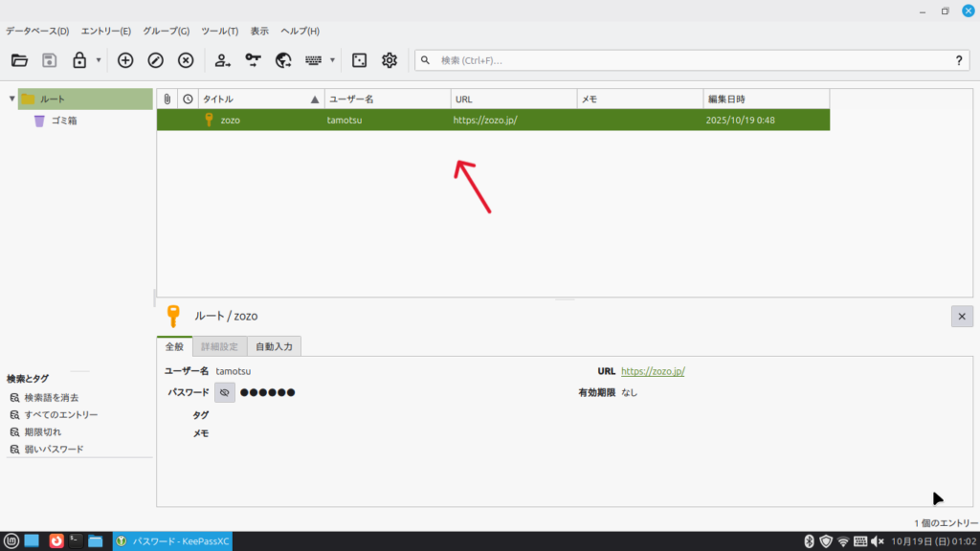This screenshot has width=980, height=551.
Task: Collapse the ルート tree expander triangle
Action: pos(11,99)
